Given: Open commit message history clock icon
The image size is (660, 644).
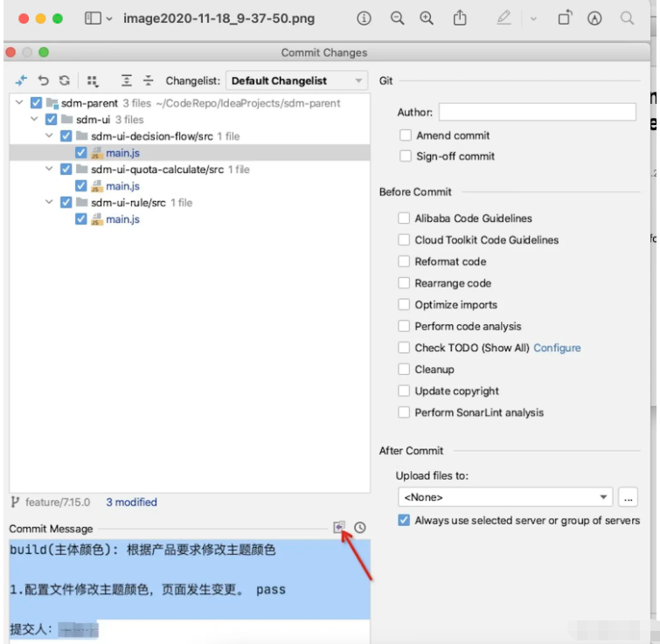Looking at the screenshot, I should [360, 528].
